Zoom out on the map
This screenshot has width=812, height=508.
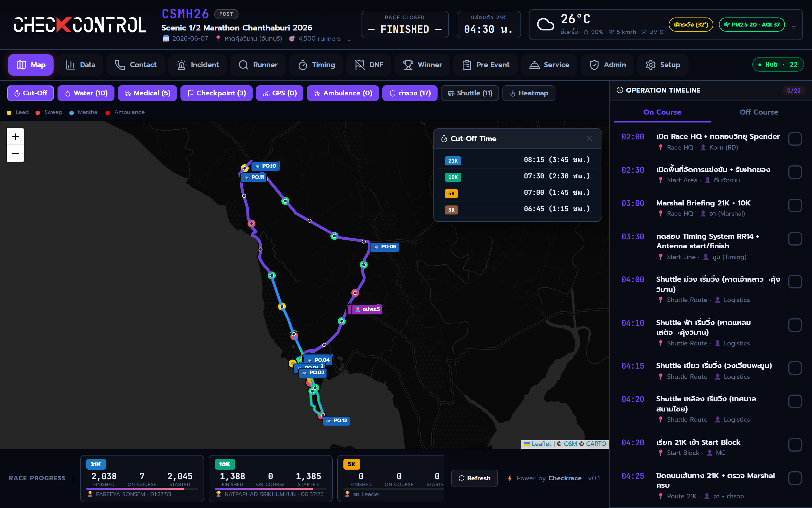pyautogui.click(x=15, y=154)
